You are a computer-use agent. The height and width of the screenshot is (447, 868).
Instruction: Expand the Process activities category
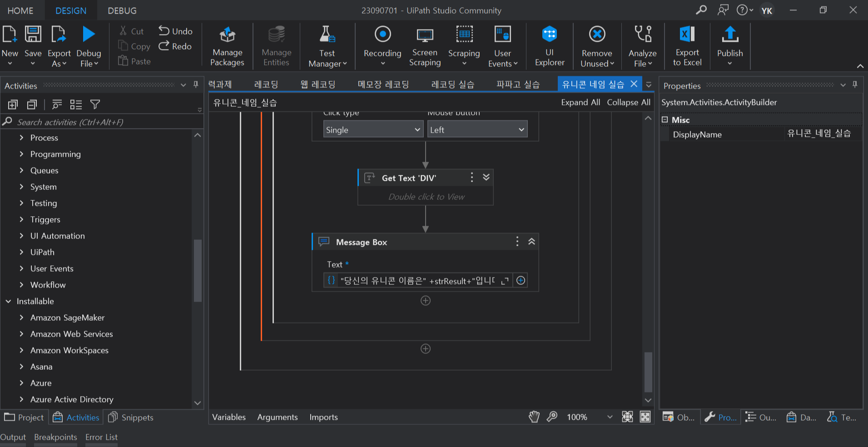(x=21, y=137)
